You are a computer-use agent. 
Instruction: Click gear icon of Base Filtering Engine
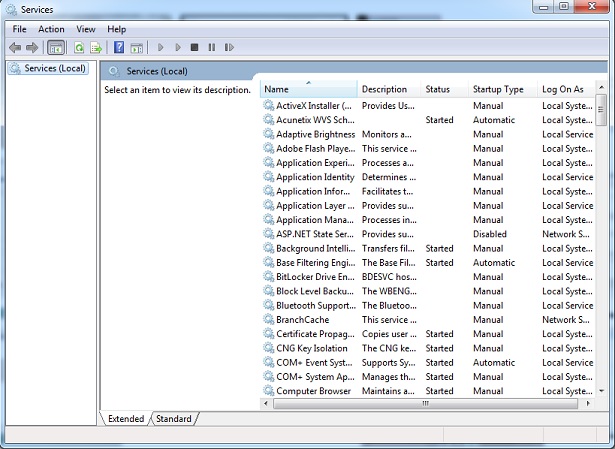pyautogui.click(x=268, y=262)
